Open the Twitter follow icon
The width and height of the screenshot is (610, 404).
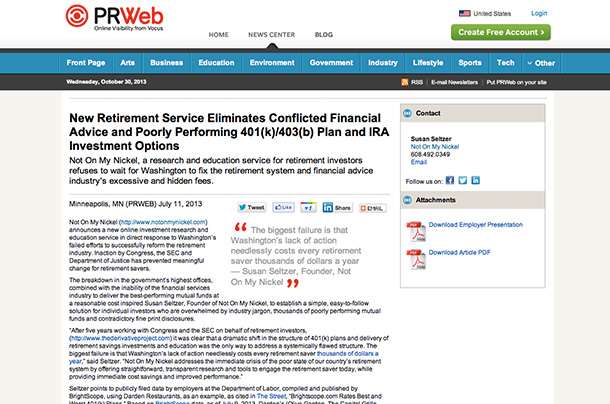[x=462, y=181]
